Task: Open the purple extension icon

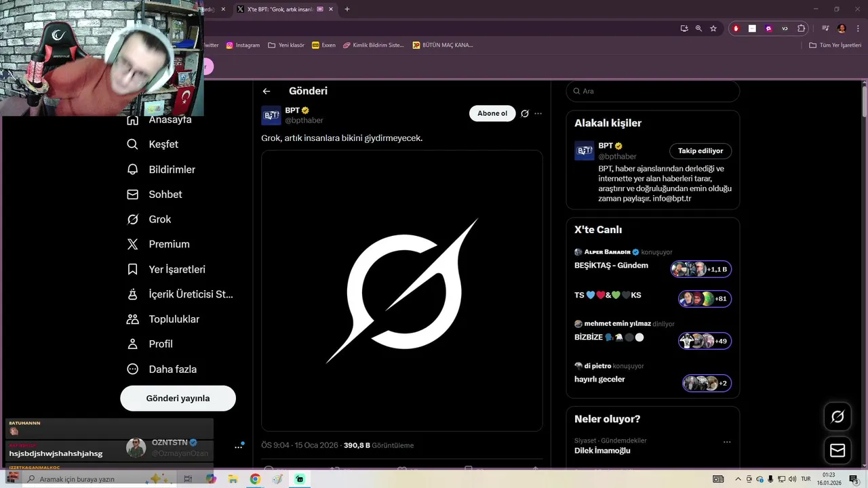Action: pyautogui.click(x=768, y=28)
